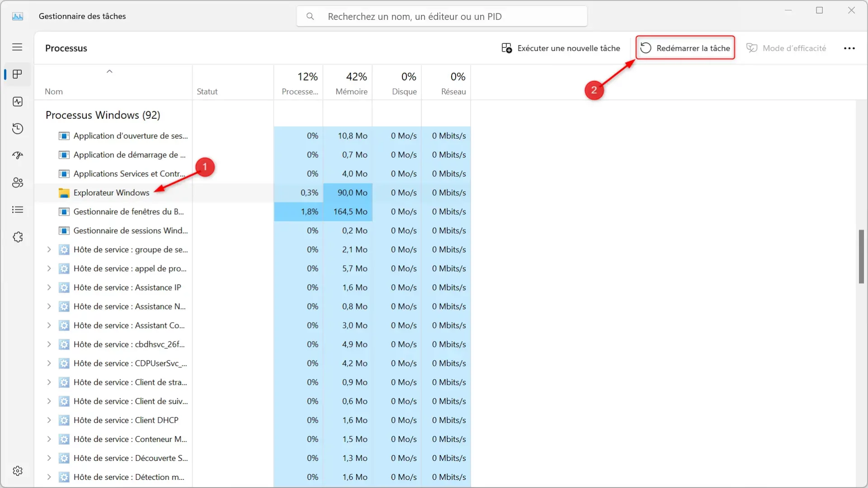Select Gestionnaire de fenêtres du B... process
868x488 pixels.
coord(252,212)
